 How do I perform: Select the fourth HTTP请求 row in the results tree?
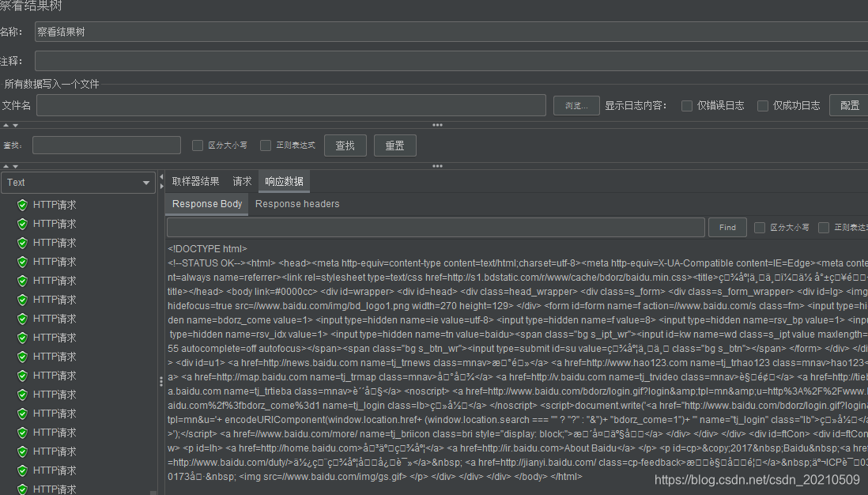click(55, 262)
